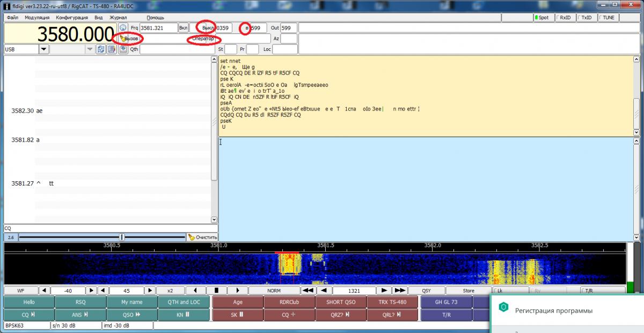Click the broom icon beside Вызов
Viewport: 644px width, 333px height.
click(122, 39)
